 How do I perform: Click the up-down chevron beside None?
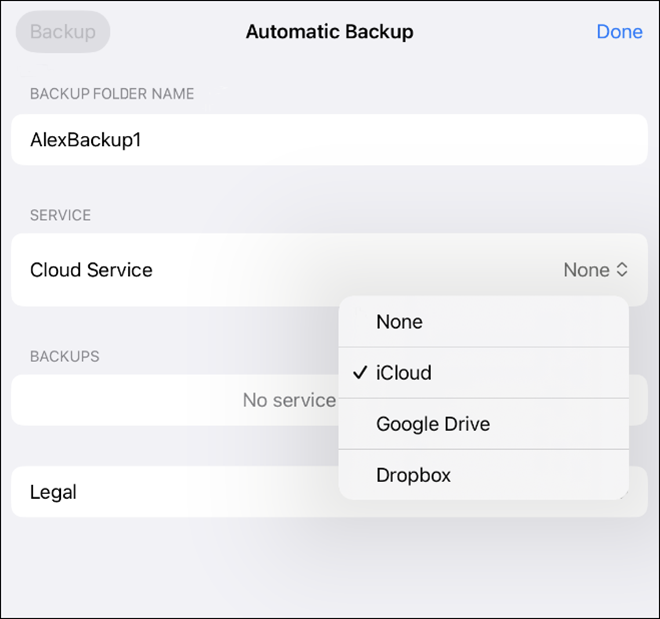tap(622, 270)
